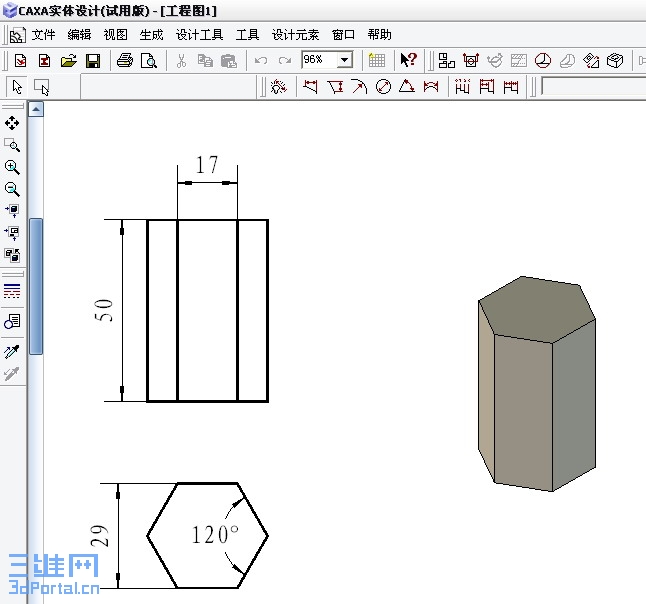Screen dimensions: 646x604
Task: Open the 视图 menu
Action: tap(115, 35)
